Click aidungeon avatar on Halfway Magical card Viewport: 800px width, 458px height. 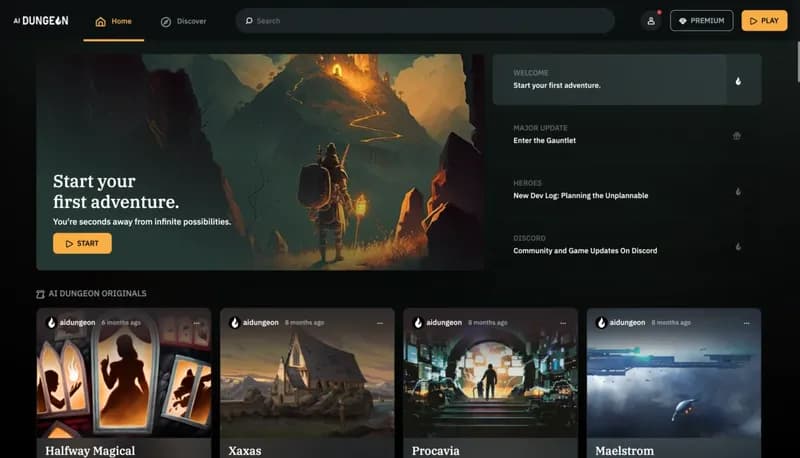(x=51, y=323)
